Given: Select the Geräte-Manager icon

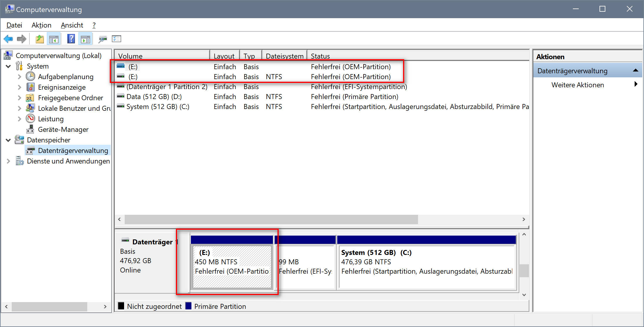Looking at the screenshot, I should pos(30,129).
